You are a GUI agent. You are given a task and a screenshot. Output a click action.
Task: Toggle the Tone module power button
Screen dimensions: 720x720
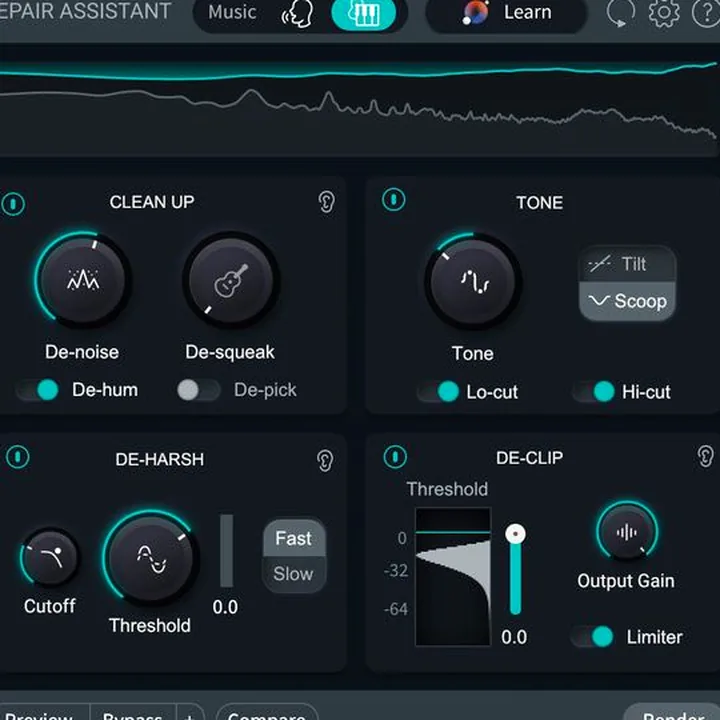point(394,200)
